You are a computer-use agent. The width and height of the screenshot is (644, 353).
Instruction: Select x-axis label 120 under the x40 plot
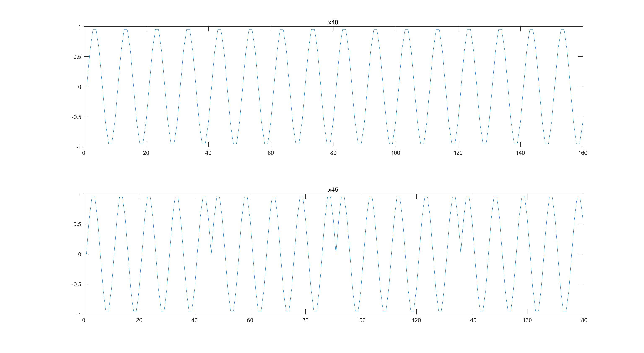(x=458, y=153)
